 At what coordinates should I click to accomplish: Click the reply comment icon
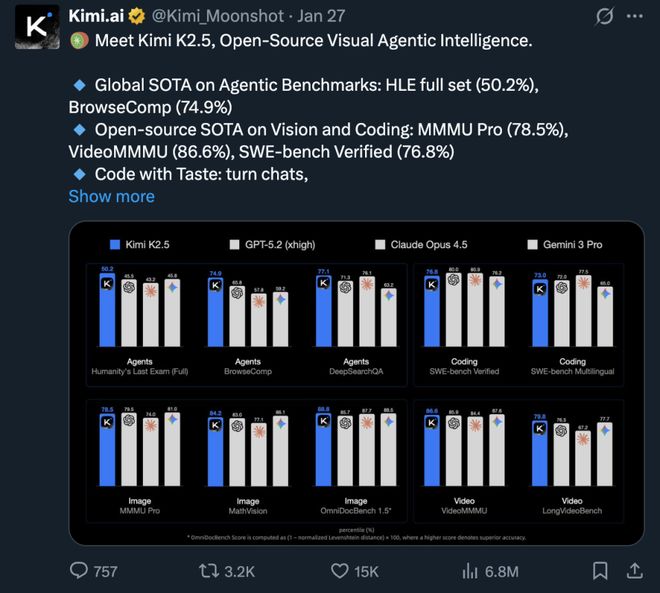[x=79, y=571]
